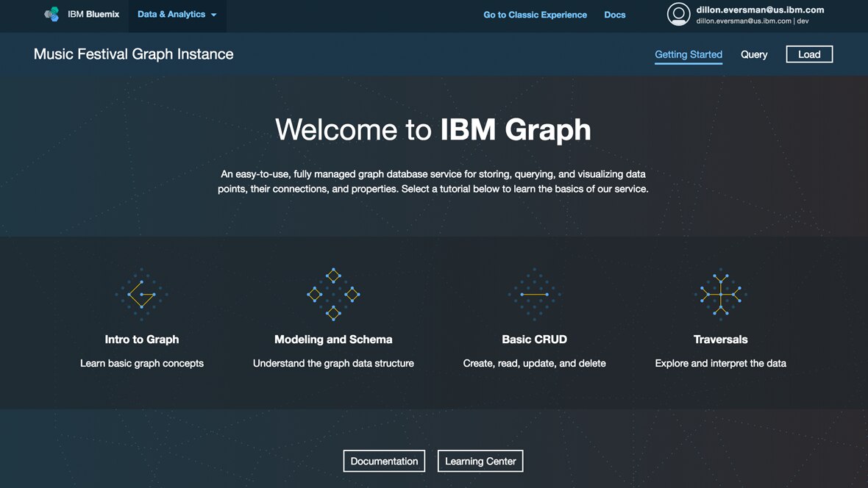Switch to the Getting Started tab
868x488 pixels.
point(688,54)
